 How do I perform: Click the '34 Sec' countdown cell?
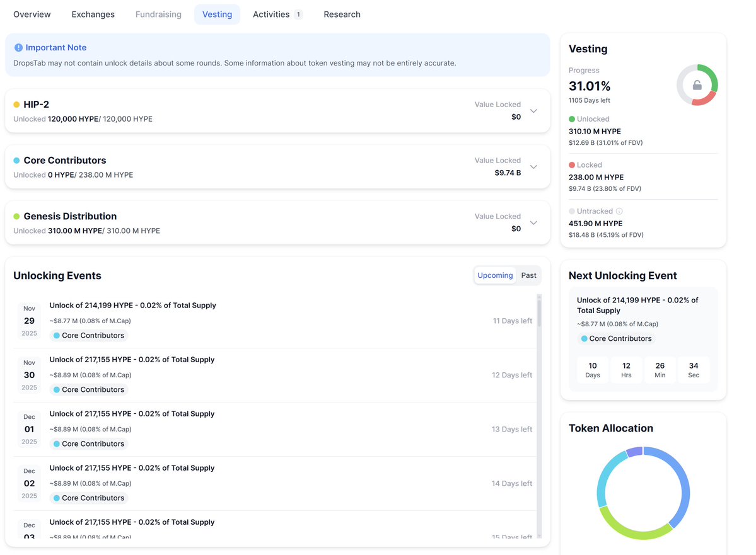point(694,370)
